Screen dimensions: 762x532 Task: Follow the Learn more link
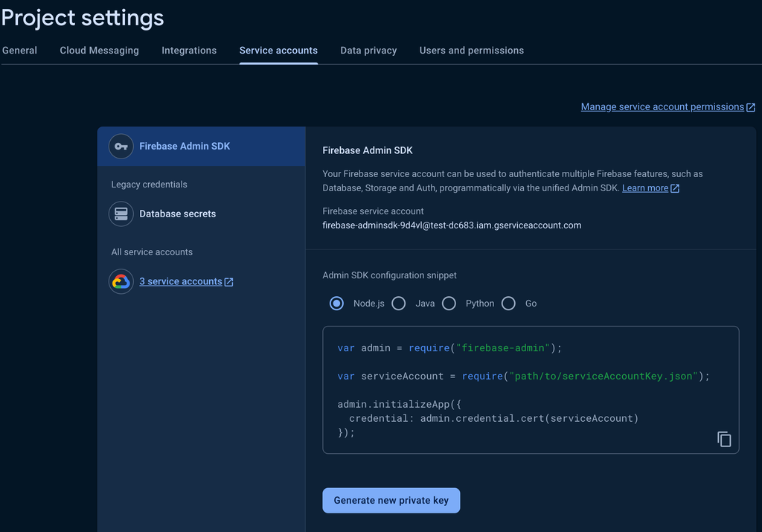pos(644,188)
